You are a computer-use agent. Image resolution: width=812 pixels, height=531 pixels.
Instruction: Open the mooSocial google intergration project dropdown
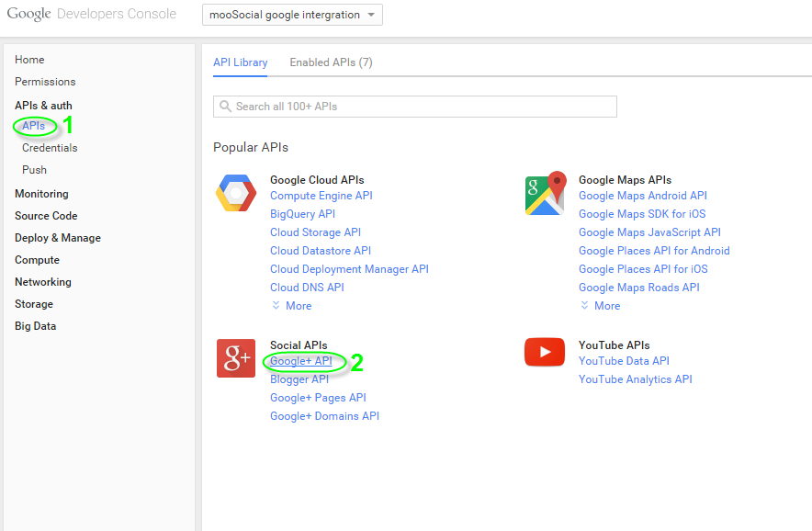(x=292, y=15)
